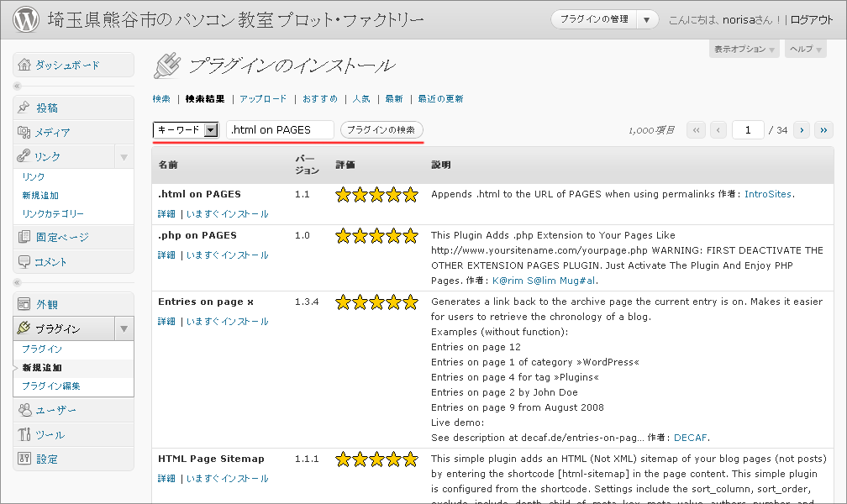Collapse sidebar with arrow below Comments

pos(18,282)
